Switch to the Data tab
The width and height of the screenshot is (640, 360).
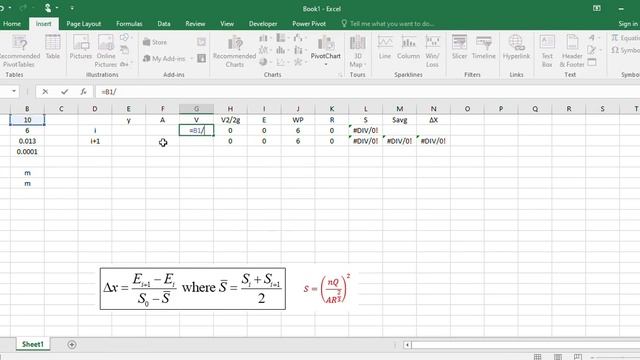(164, 24)
